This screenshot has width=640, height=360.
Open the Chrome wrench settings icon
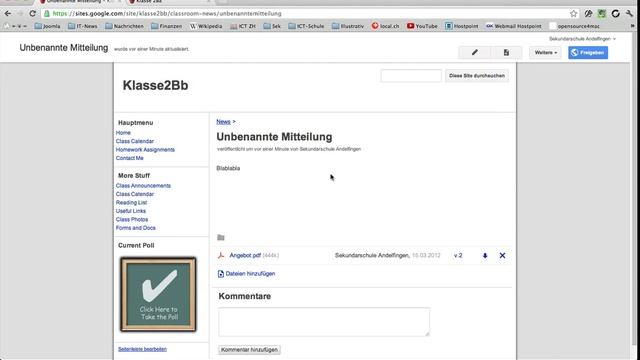coord(629,13)
